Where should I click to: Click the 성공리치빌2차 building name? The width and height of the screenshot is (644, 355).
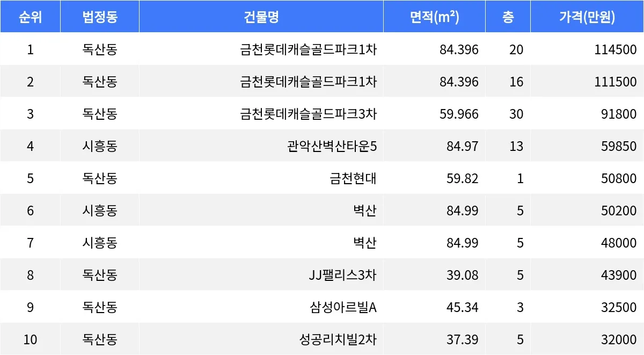coord(338,340)
